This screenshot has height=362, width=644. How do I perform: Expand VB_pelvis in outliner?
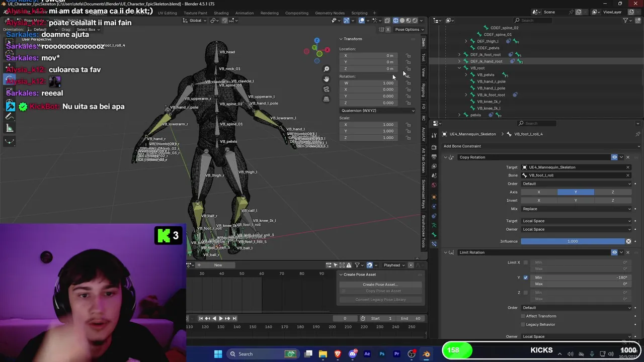coord(466,75)
